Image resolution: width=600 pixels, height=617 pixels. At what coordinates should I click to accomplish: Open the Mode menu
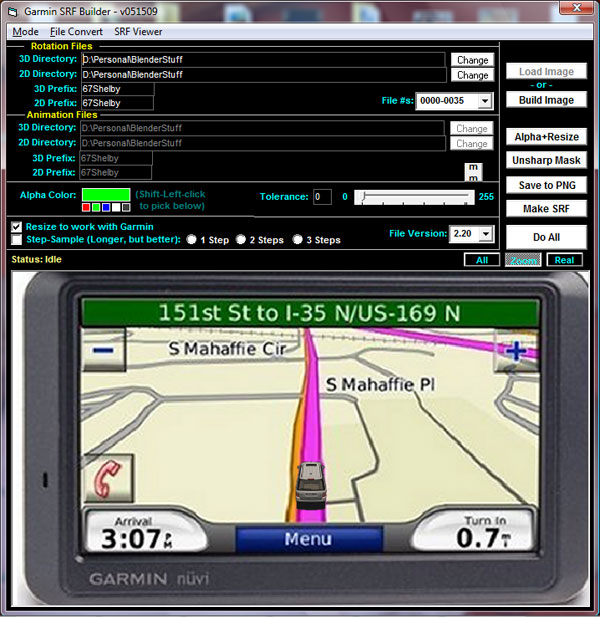coord(26,31)
